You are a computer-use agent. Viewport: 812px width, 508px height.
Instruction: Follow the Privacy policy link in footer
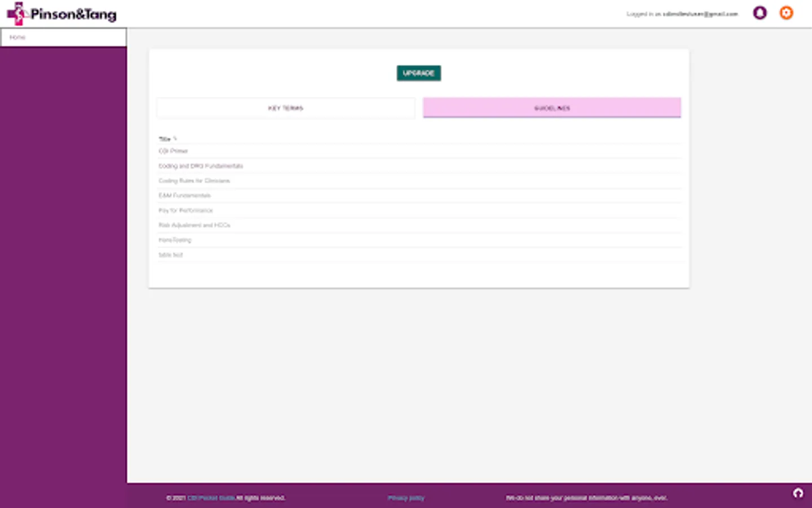coord(406,498)
